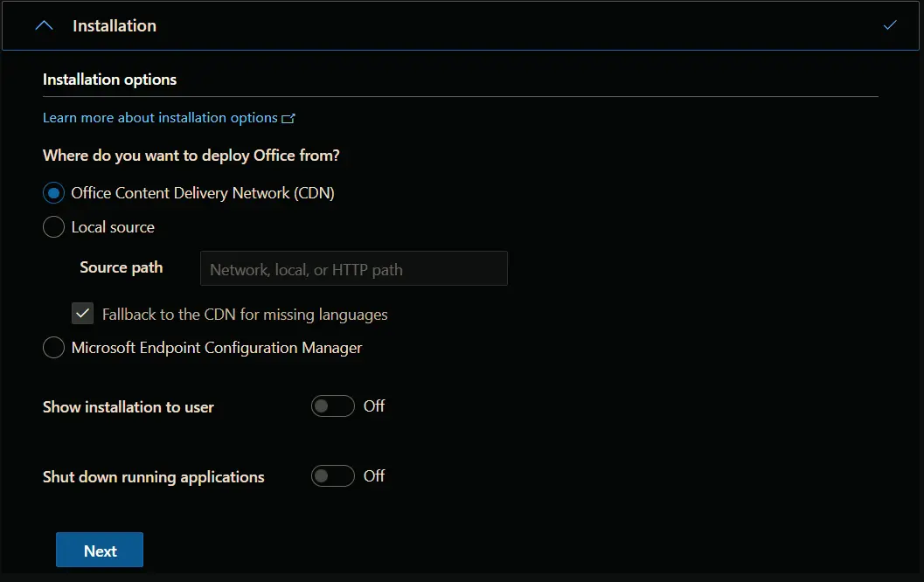The width and height of the screenshot is (924, 582).
Task: Click the Installation section header title
Action: point(115,26)
